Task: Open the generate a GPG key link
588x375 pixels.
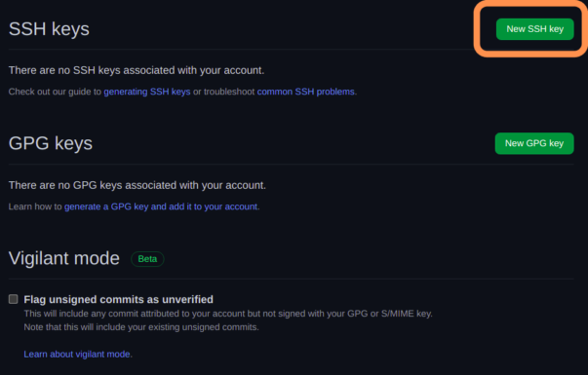Action: (161, 206)
